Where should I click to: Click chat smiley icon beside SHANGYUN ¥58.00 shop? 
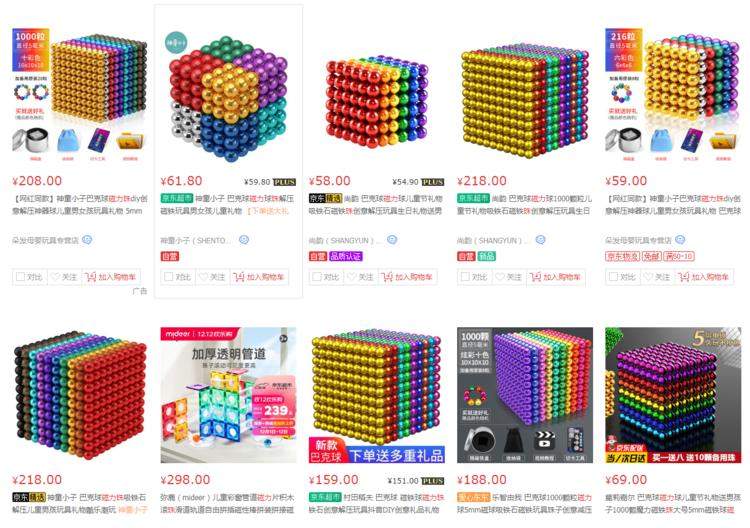(392, 240)
